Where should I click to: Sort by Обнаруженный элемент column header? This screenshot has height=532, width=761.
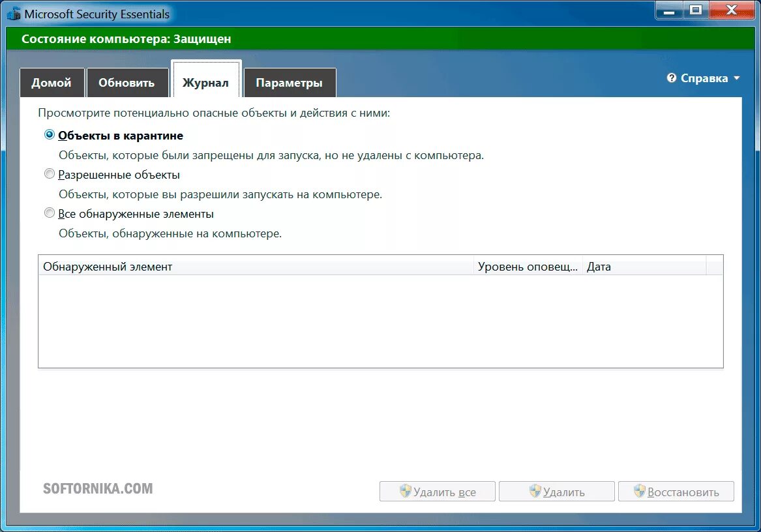coord(256,267)
